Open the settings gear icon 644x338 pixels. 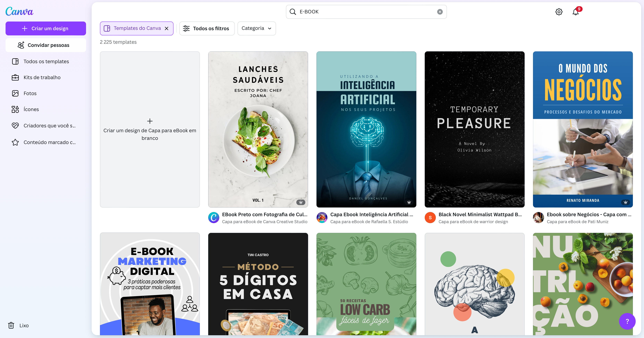click(x=559, y=12)
